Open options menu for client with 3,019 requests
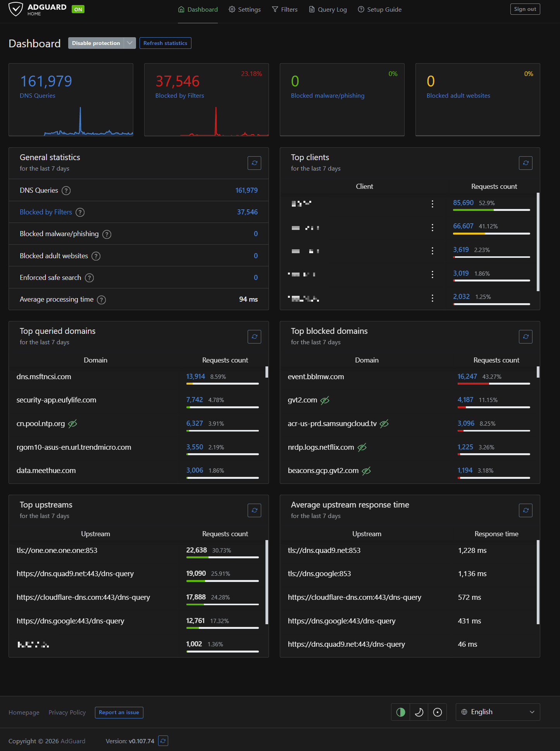Image resolution: width=560 pixels, height=751 pixels. click(432, 275)
